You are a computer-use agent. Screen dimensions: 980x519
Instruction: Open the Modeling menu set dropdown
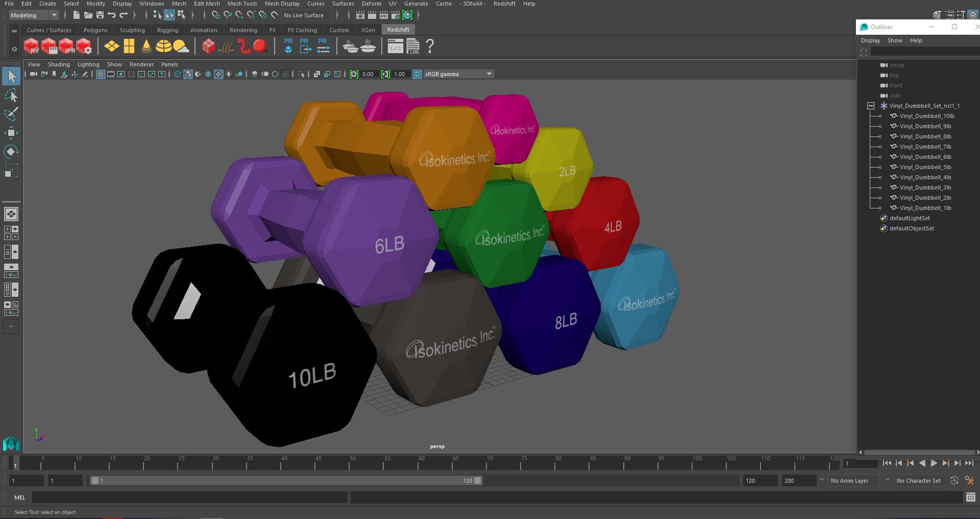pyautogui.click(x=34, y=15)
